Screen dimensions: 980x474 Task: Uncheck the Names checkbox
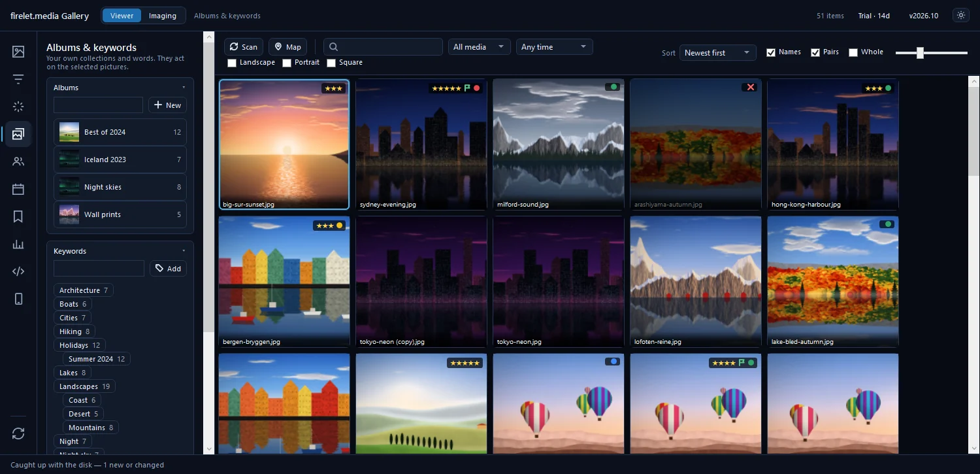771,52
